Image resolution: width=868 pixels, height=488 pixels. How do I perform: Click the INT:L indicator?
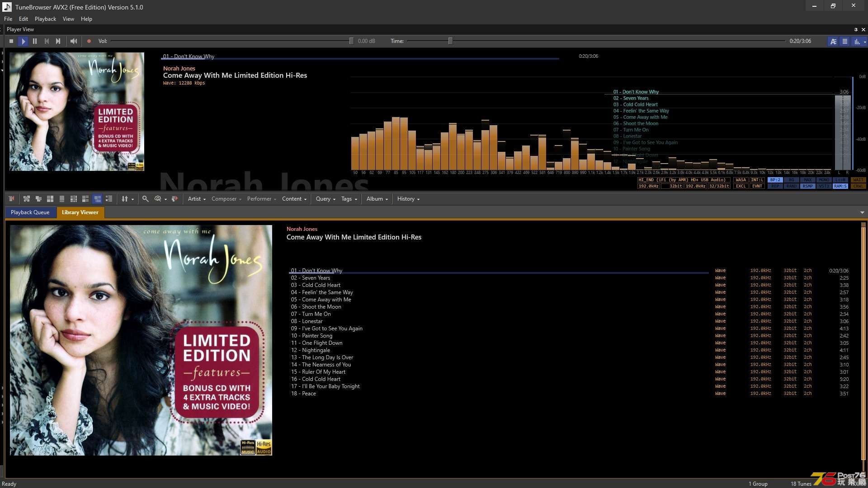[x=757, y=180]
